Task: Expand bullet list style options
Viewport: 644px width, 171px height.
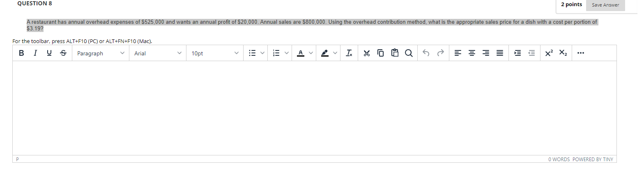Action: 263,53
